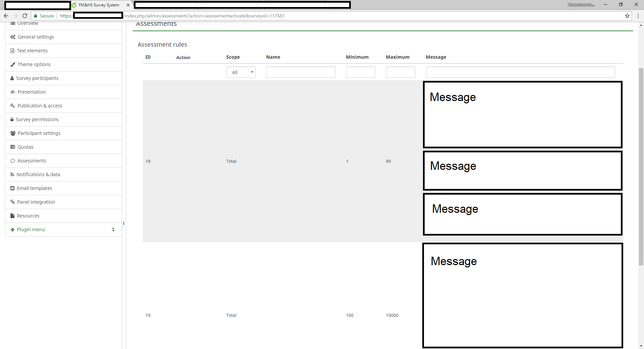Screen dimensions: 644x349
Task: Click the Theme options paintbrush icon
Action: 13,64
